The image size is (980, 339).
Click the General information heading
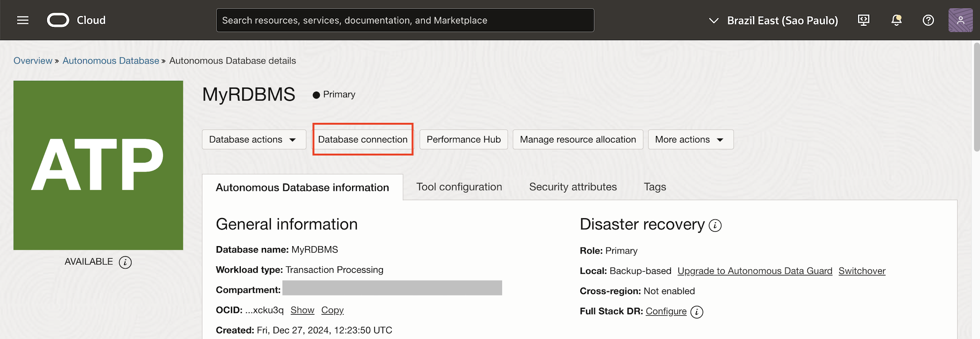(x=287, y=224)
